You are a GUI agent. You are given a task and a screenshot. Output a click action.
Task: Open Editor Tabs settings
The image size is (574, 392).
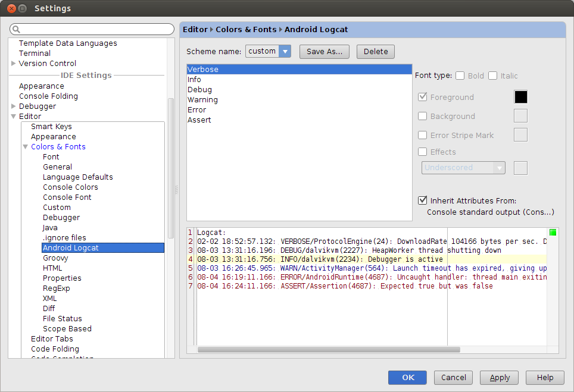52,339
